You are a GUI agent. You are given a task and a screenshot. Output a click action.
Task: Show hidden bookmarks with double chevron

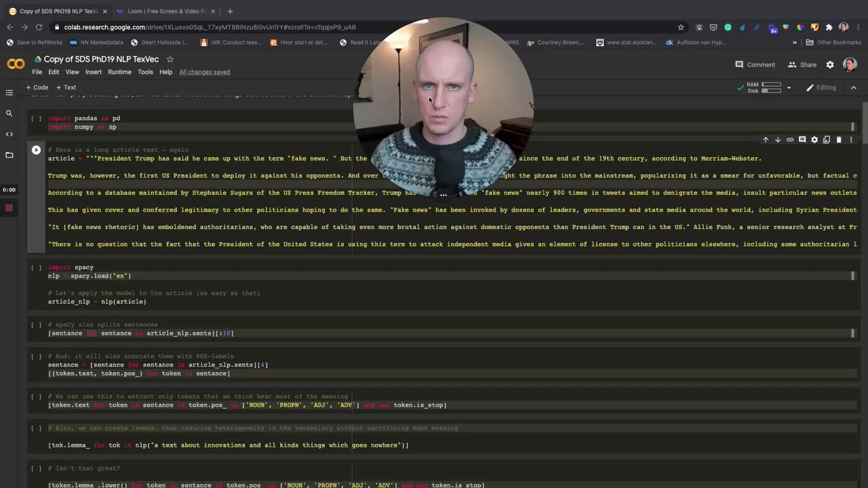(795, 42)
